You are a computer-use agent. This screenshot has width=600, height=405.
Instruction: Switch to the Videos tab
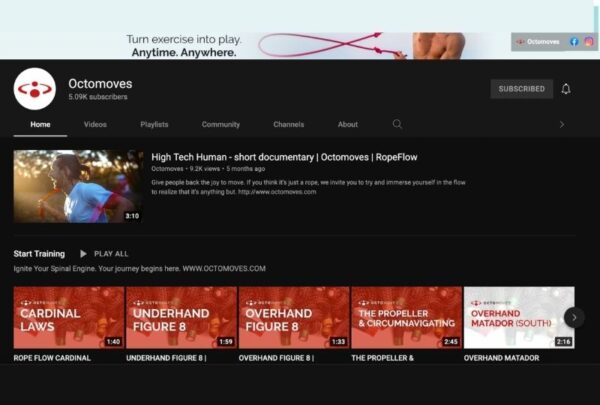click(x=95, y=125)
